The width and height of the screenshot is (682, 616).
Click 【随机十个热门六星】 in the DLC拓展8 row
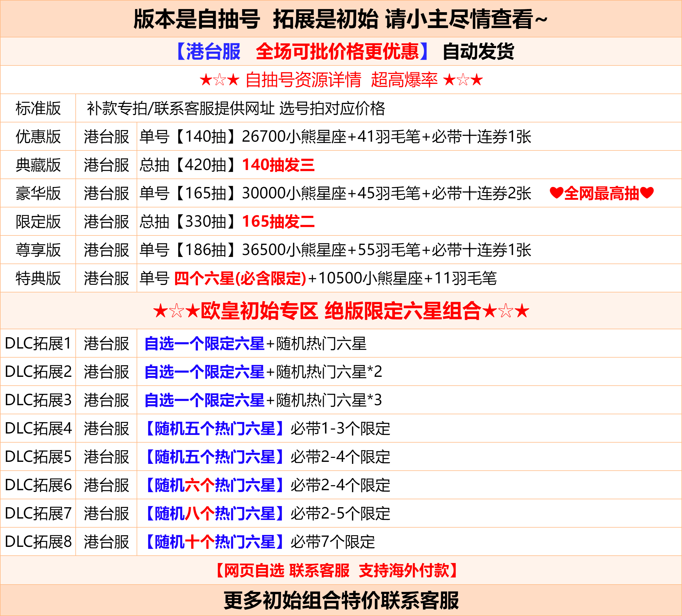click(215, 542)
